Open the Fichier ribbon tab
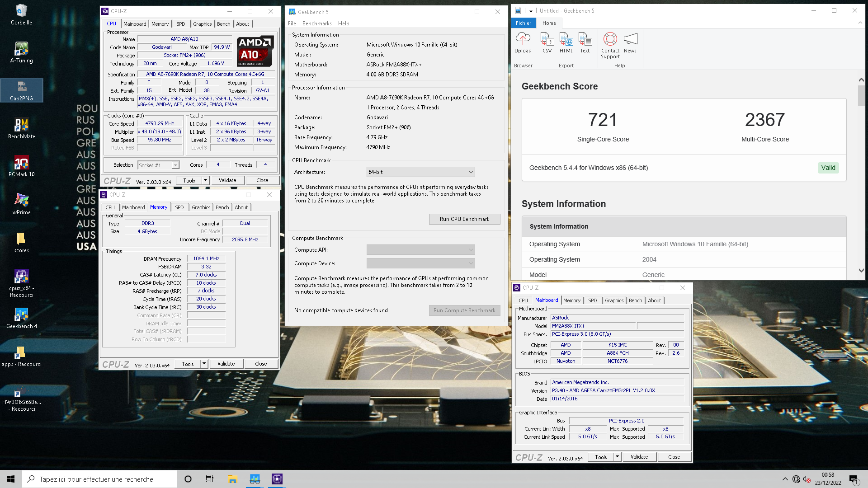 point(524,23)
